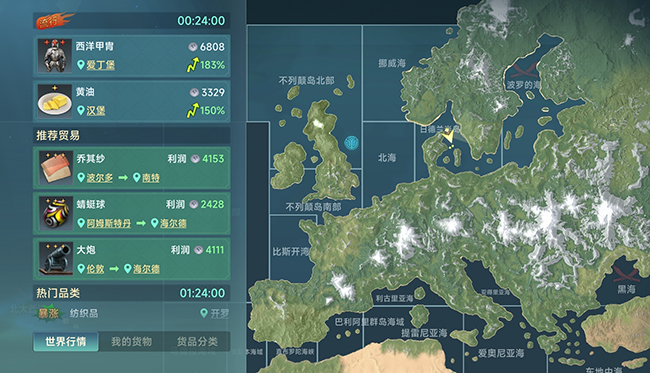Select the 爱奥尼亚海 region label
Viewport: 650px width, 373px height.
(501, 353)
